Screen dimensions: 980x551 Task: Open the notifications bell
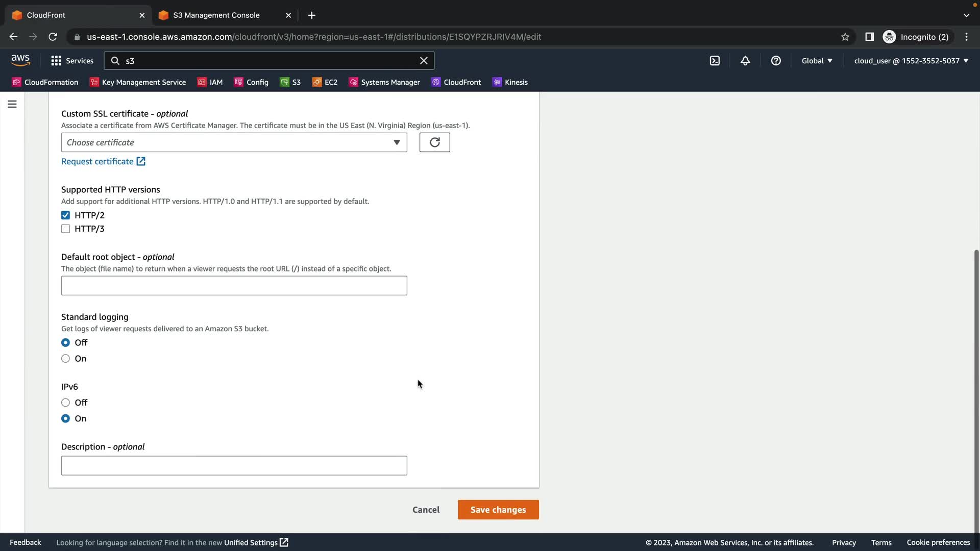[745, 61]
